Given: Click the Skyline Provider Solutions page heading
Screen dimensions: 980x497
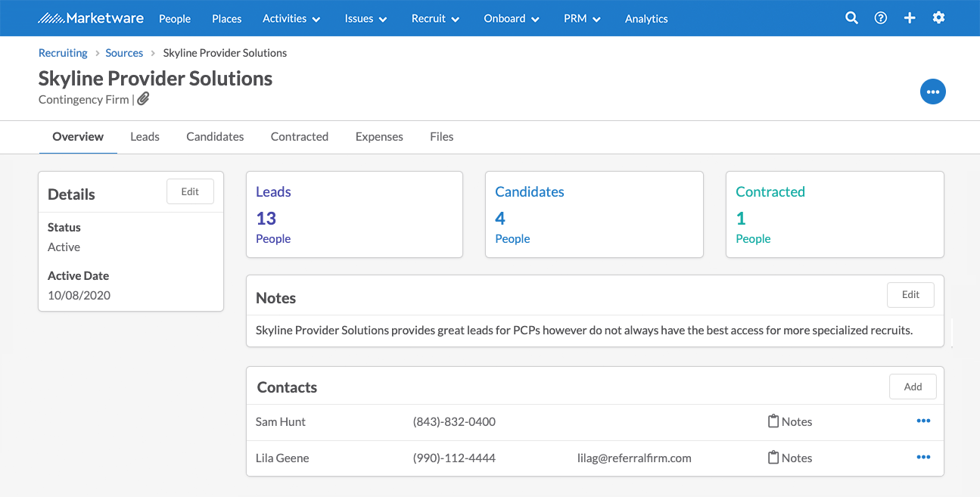Looking at the screenshot, I should (155, 79).
